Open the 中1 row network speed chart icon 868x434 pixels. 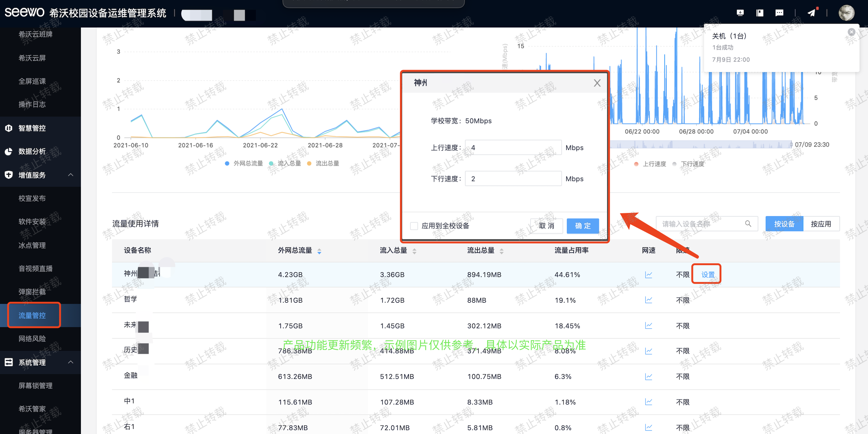point(648,401)
